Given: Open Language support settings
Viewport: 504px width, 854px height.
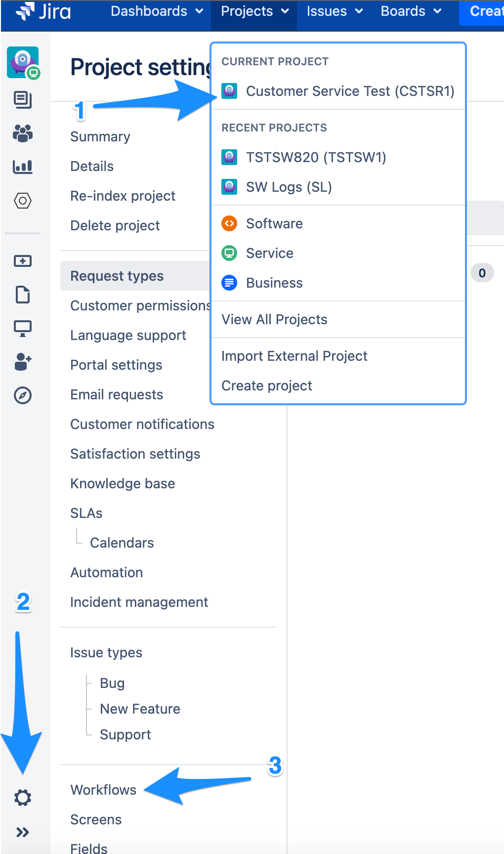Looking at the screenshot, I should pos(128,335).
